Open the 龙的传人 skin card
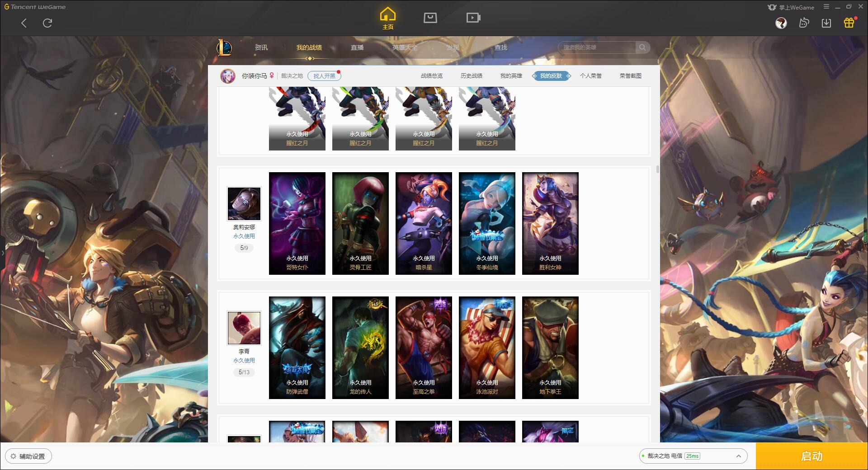The width and height of the screenshot is (868, 470). (x=360, y=348)
